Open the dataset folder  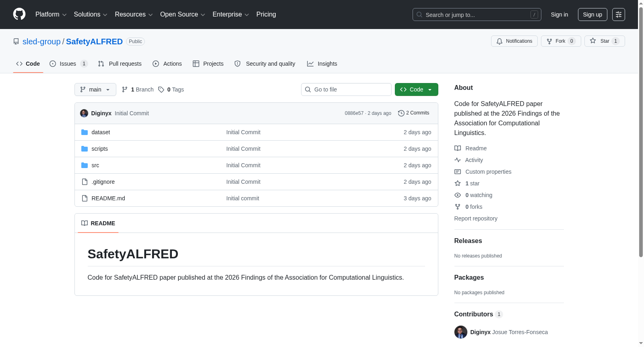(x=101, y=132)
